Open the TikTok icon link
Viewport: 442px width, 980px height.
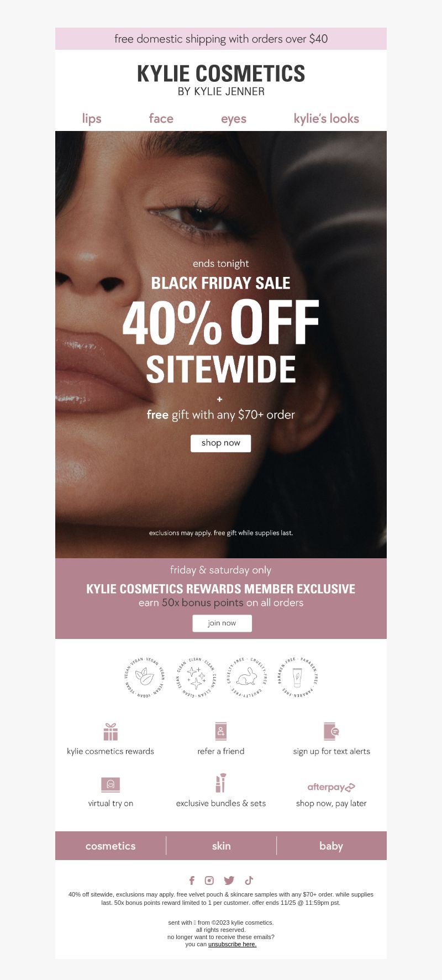coord(249,881)
